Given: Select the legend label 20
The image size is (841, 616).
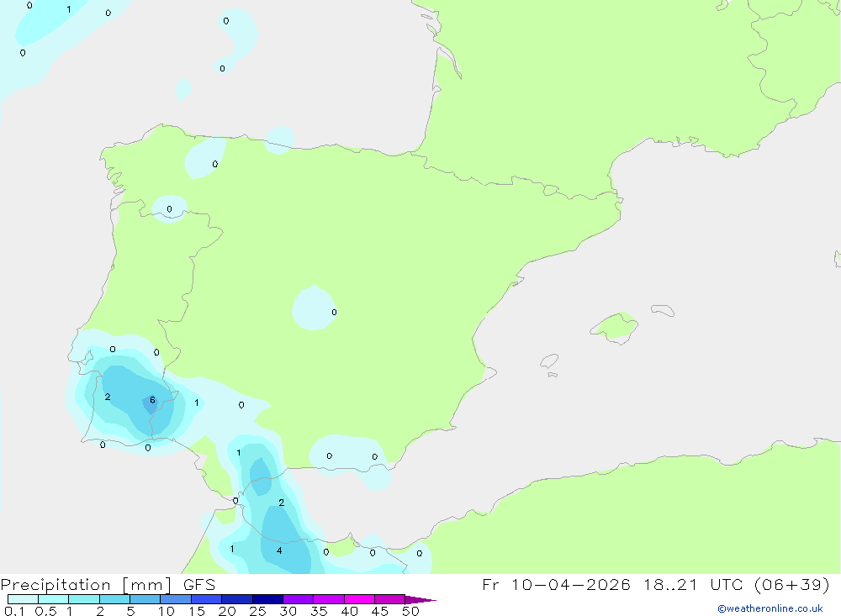Looking at the screenshot, I should coord(227,611).
